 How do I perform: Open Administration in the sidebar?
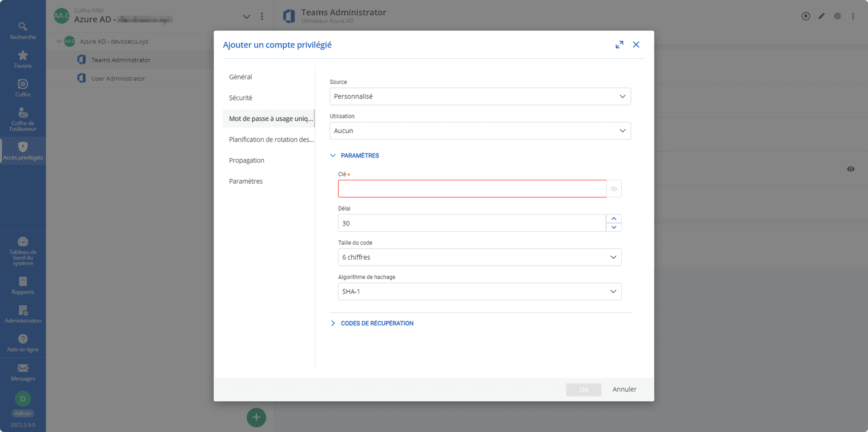click(x=23, y=314)
